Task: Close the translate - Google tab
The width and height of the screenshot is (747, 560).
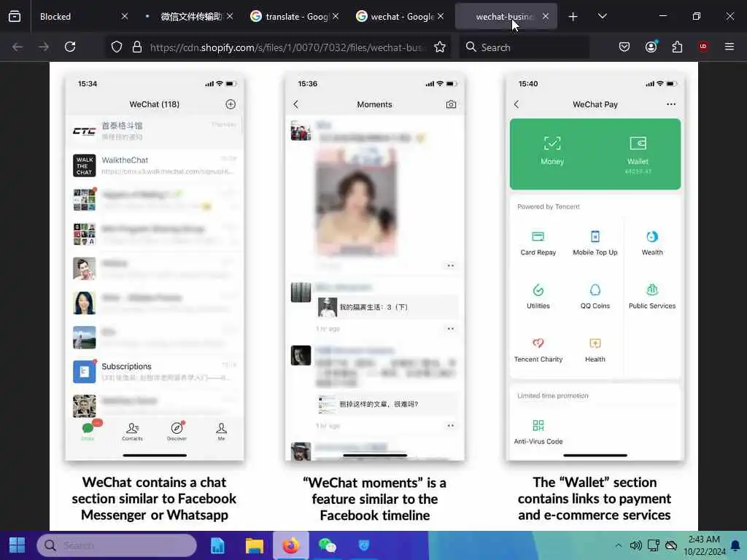Action: coord(336,17)
